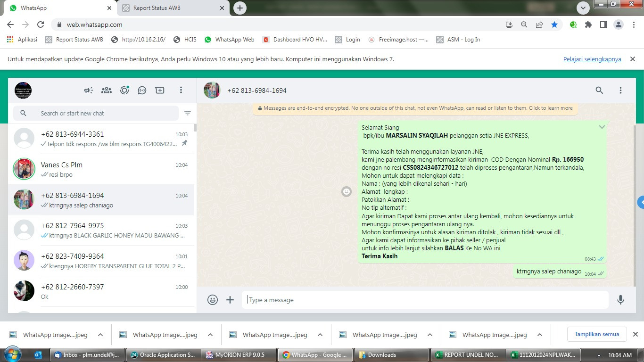644x362 pixels.
Task: Start a new chat with the new chat icon
Action: [x=160, y=90]
